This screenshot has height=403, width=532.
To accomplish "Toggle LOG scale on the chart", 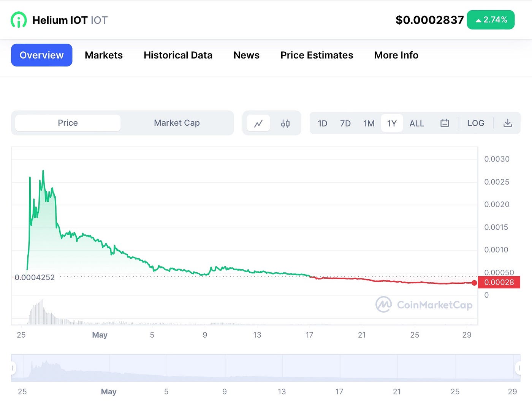I will [476, 123].
